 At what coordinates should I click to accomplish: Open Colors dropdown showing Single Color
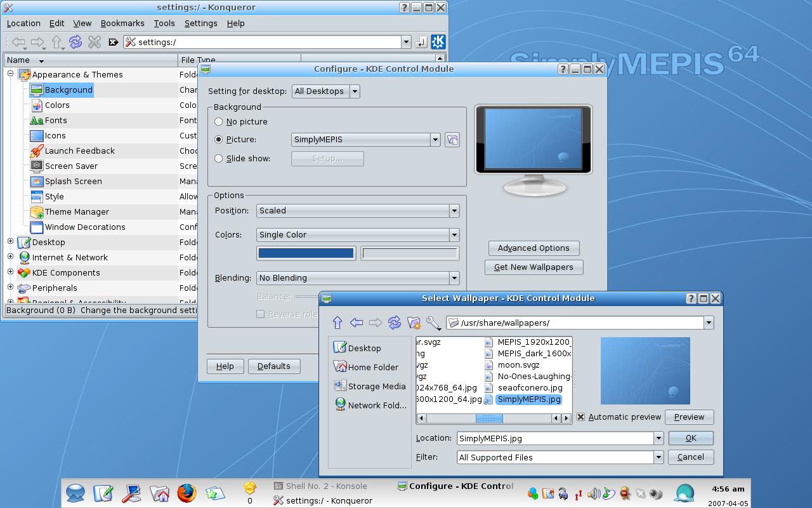coord(358,235)
